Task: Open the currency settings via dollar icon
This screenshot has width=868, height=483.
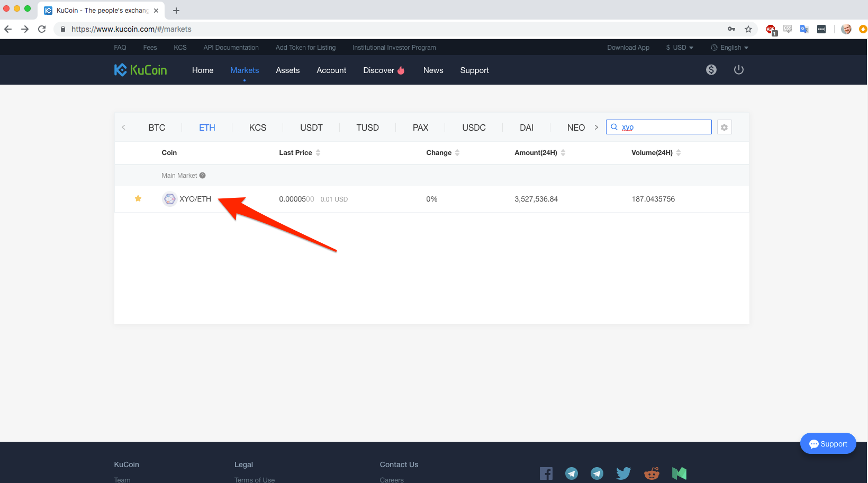Action: click(x=711, y=69)
